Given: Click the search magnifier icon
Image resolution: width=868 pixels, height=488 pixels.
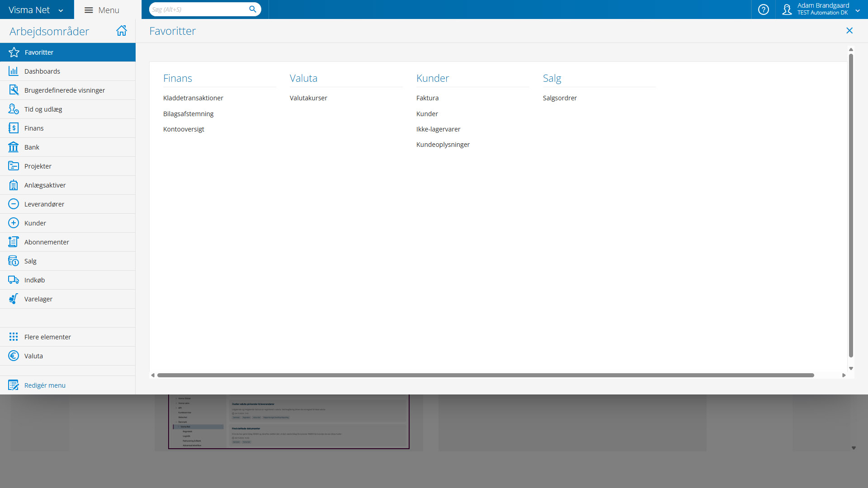Looking at the screenshot, I should pyautogui.click(x=253, y=9).
